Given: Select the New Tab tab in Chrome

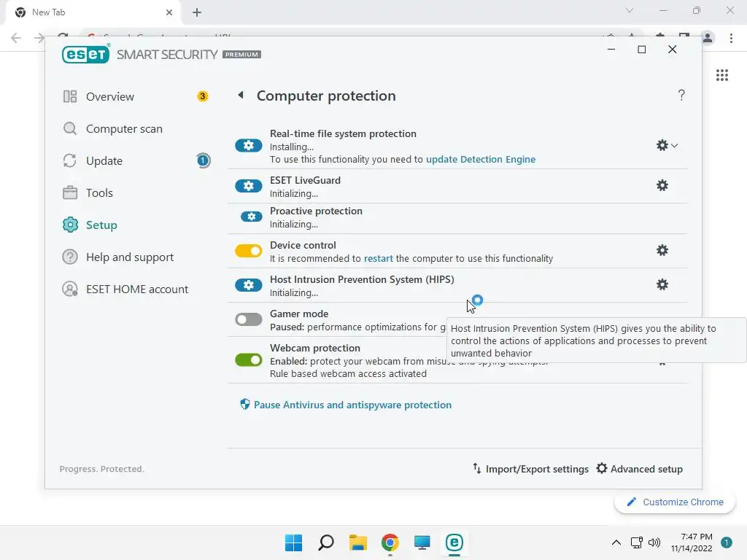Looking at the screenshot, I should point(93,12).
